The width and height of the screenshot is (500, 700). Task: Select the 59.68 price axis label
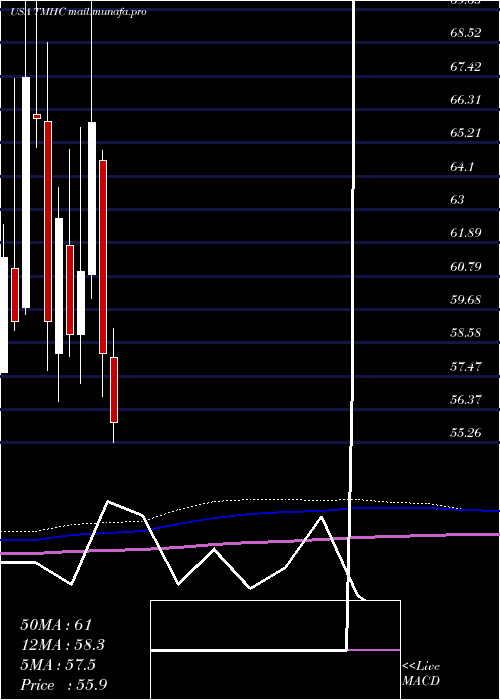click(466, 299)
